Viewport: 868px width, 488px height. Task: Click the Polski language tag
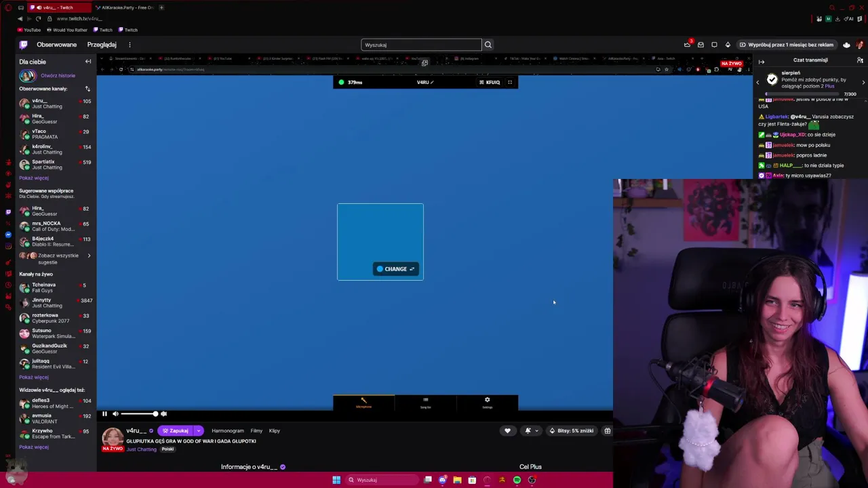(167, 449)
